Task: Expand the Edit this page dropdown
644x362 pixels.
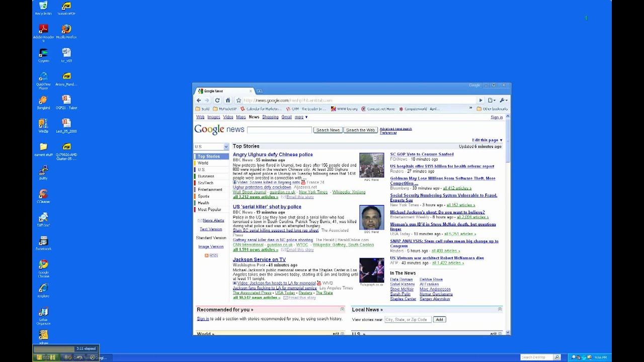Action: tap(487, 140)
